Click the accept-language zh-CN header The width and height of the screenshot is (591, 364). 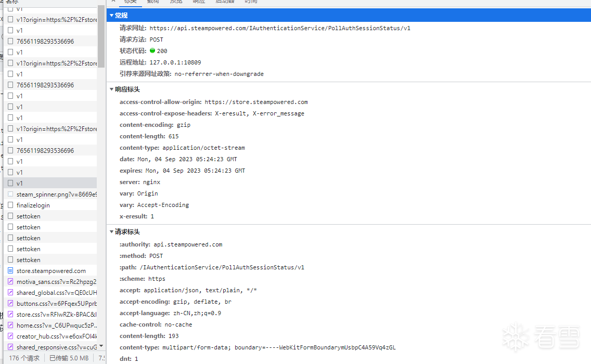170,313
